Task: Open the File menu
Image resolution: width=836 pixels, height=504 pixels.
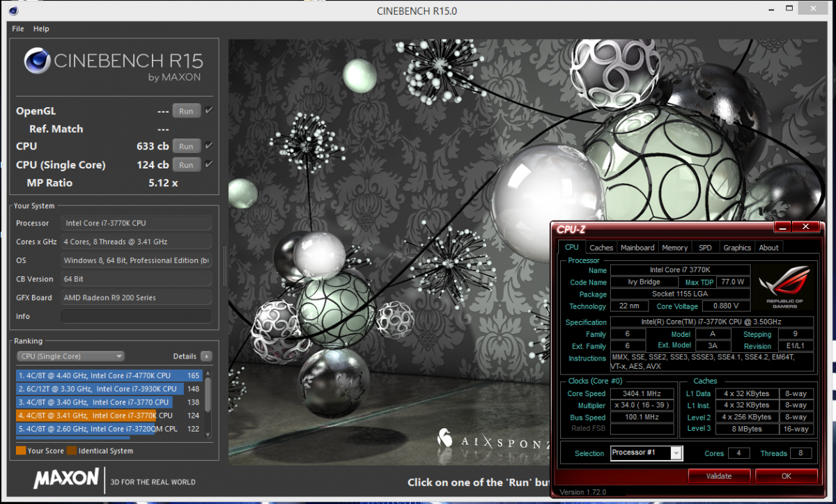Action: pyautogui.click(x=18, y=29)
